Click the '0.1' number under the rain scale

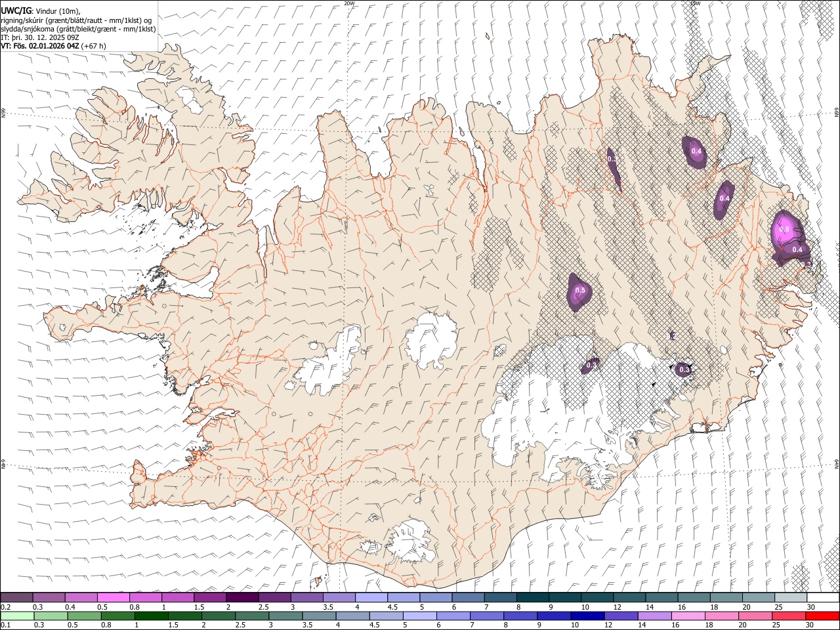(5, 625)
